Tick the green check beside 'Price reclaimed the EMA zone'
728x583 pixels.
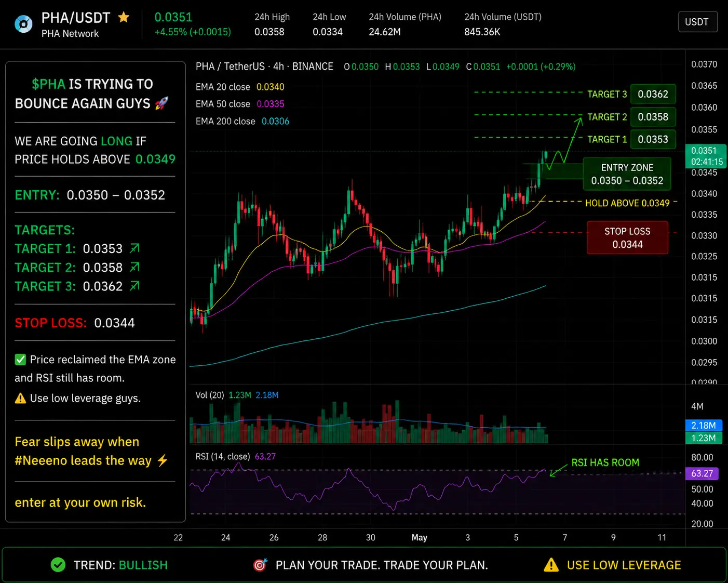click(x=20, y=360)
